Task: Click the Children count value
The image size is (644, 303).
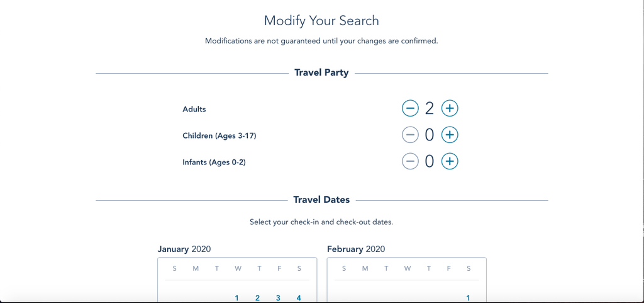Action: [x=430, y=135]
